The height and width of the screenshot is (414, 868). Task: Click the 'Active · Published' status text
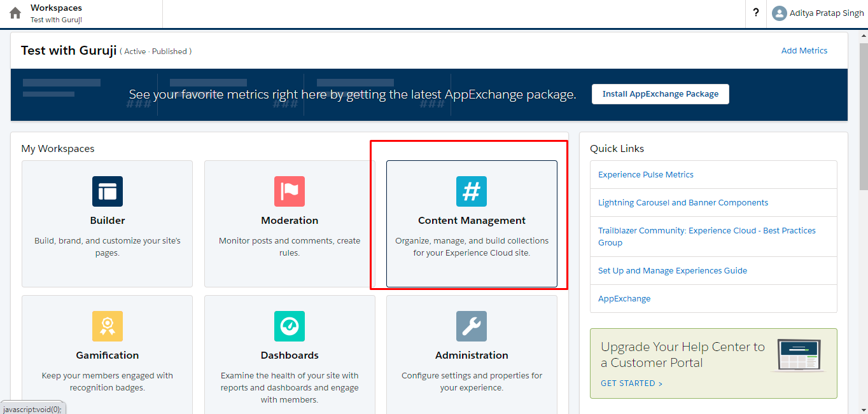click(156, 52)
